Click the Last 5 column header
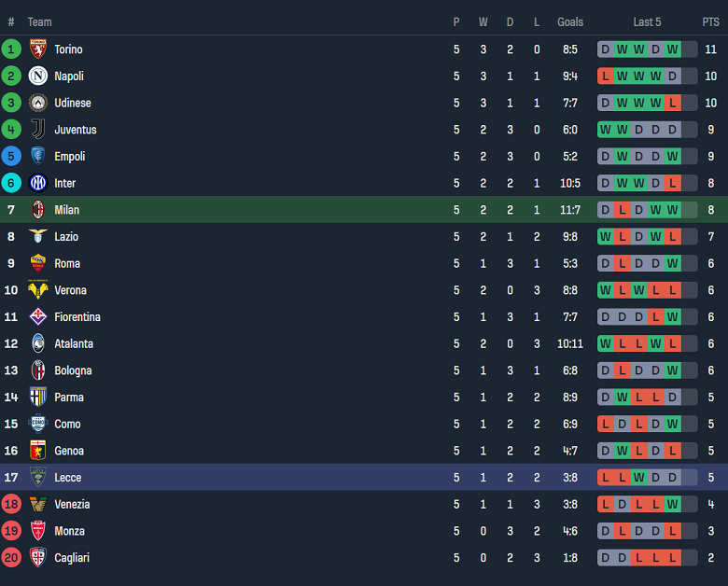Screen dimensions: 728x586 point(647,22)
